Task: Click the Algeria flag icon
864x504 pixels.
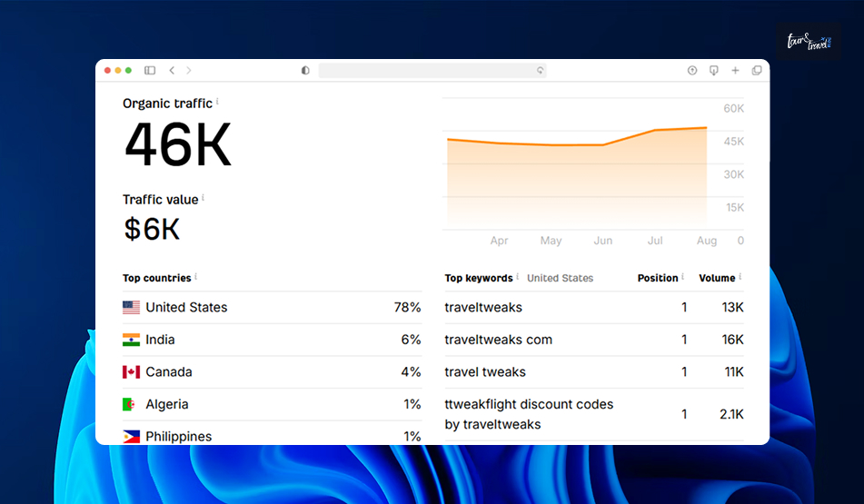Action: (129, 404)
